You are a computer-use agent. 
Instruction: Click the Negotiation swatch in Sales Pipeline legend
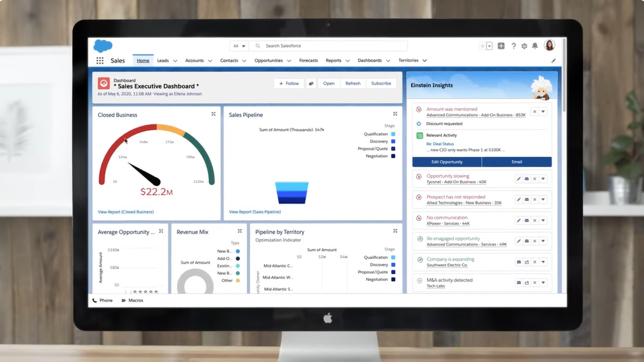pyautogui.click(x=393, y=156)
